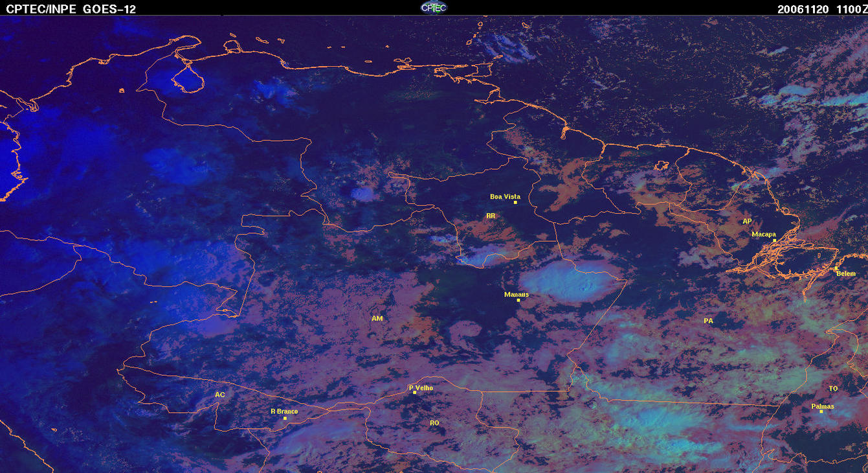The height and width of the screenshot is (473, 868).
Task: Click the 'RO' state label
Action: (x=434, y=422)
